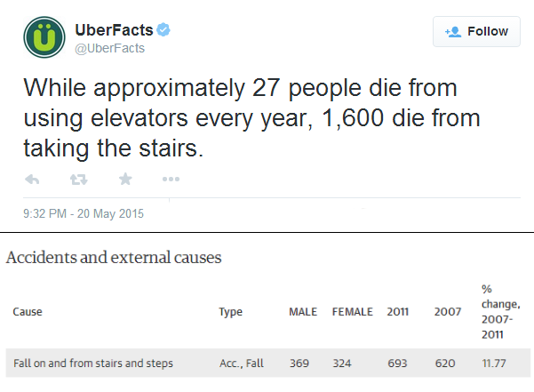
Task: Click the UberFacts profile avatar
Action: 44,37
